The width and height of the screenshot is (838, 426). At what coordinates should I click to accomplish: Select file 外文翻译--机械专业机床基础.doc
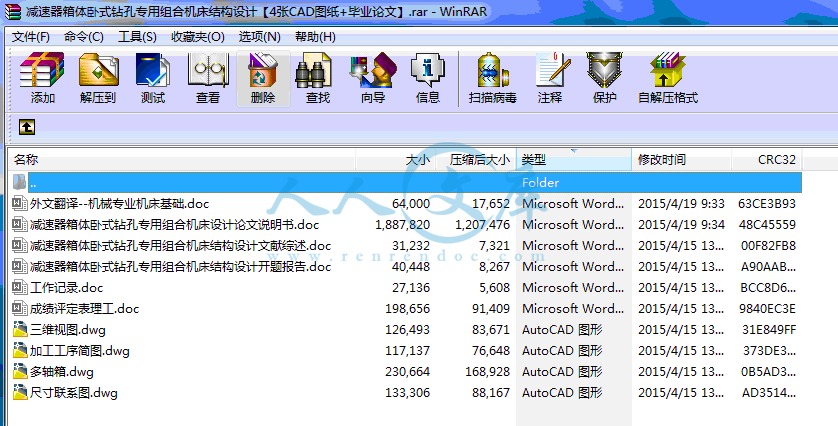tap(119, 204)
